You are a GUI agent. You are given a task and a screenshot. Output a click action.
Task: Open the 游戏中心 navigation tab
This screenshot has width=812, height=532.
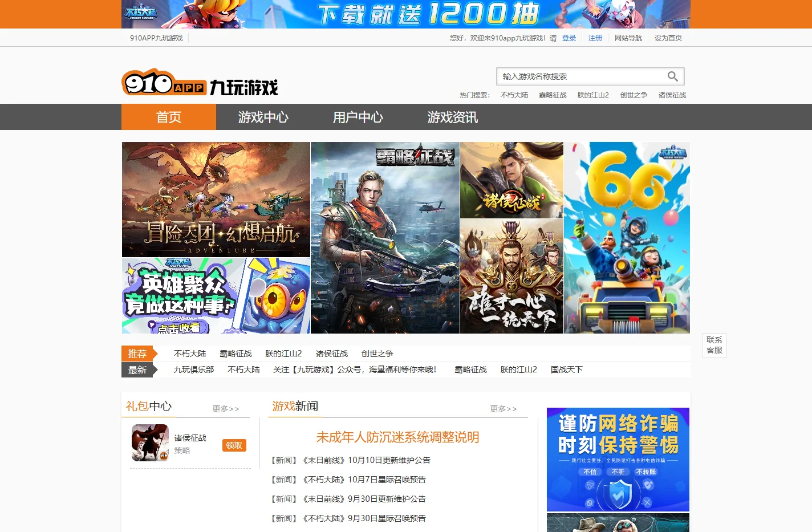pyautogui.click(x=263, y=117)
